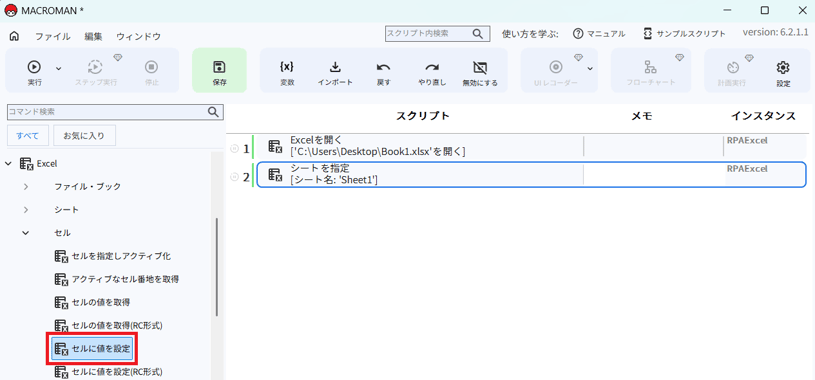Open 設定 settings gear
This screenshot has width=815, height=380.
coord(783,73)
